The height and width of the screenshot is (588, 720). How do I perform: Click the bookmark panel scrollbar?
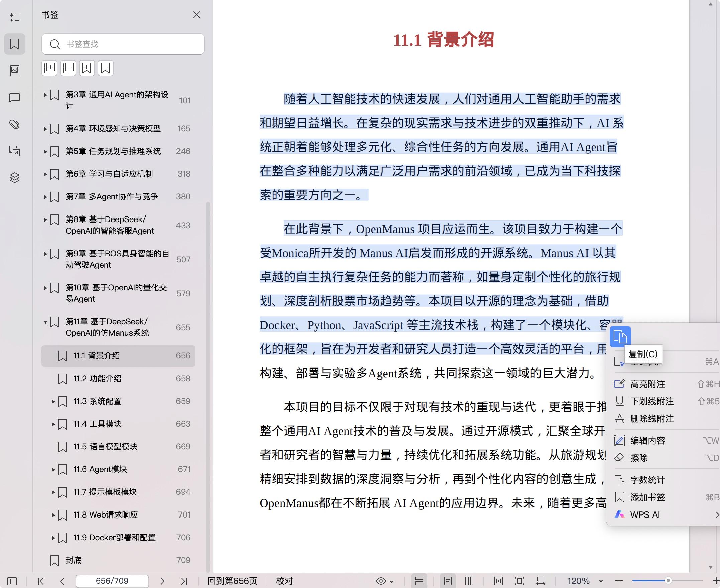click(208, 386)
